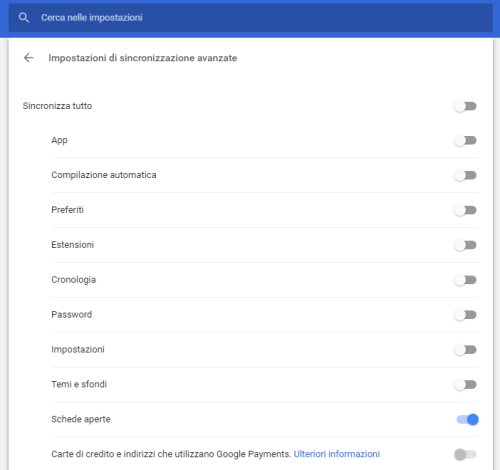Switch on Estensioni sync
Image resolution: width=500 pixels, height=470 pixels.
[x=465, y=245]
